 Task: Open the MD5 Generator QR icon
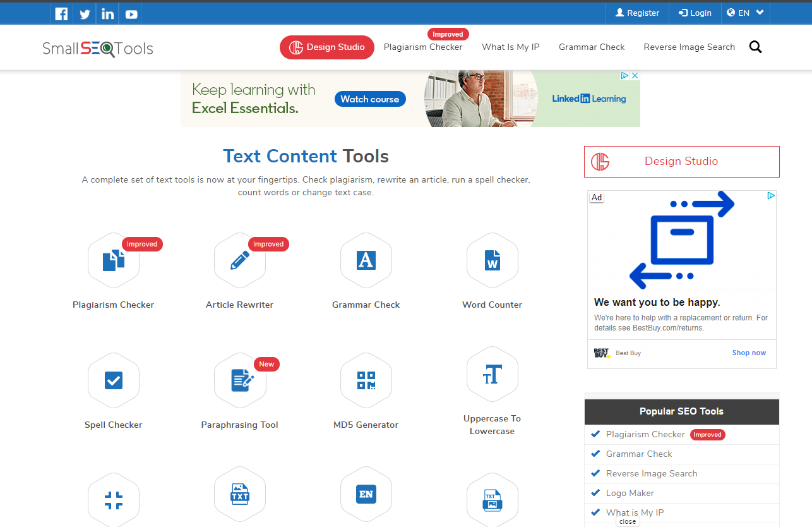(366, 380)
